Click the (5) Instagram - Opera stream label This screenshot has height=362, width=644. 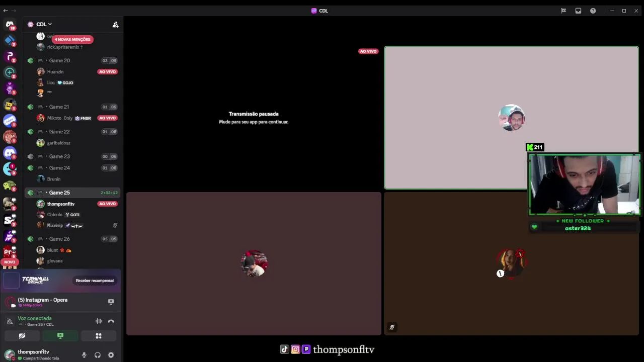coord(43,300)
